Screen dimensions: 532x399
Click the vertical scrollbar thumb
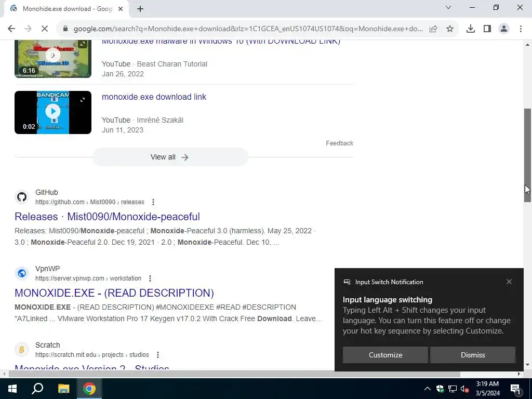tap(528, 155)
